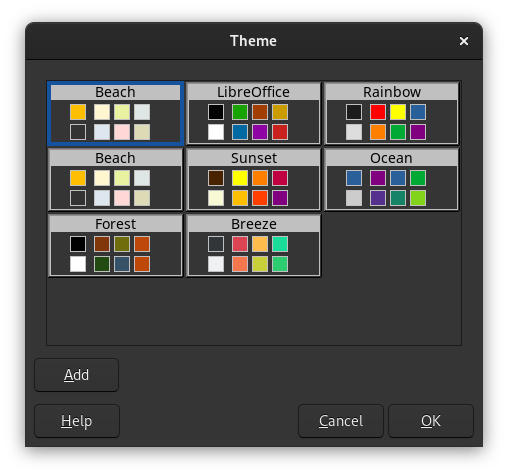
Task: Close the Theme dialog with X
Action: click(x=464, y=41)
